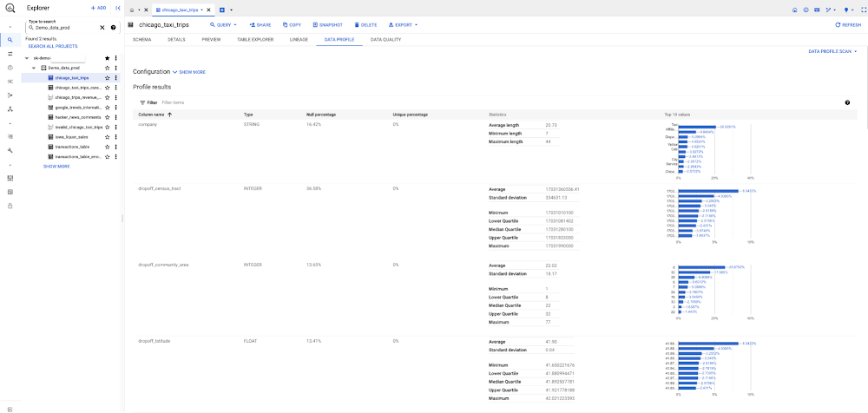The width and height of the screenshot is (868, 413).
Task: Open more actions for hacker_news_comments
Action: pos(115,117)
